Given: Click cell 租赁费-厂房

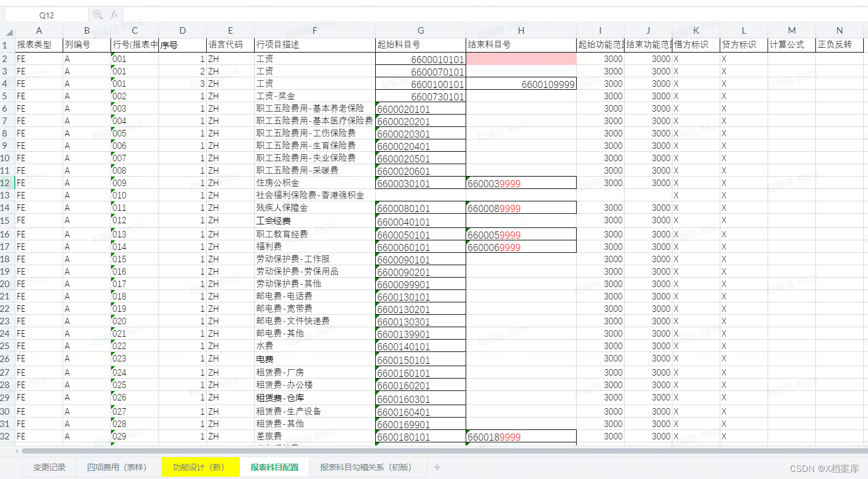Looking at the screenshot, I should (315, 372).
